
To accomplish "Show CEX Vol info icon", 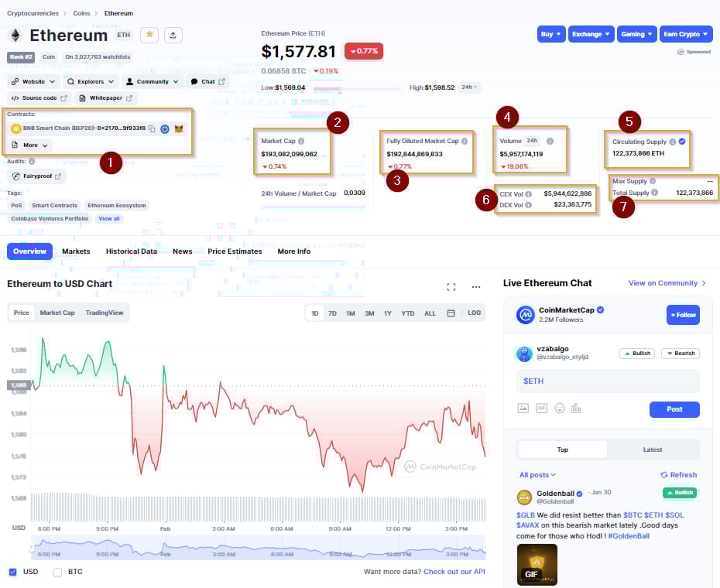I will click(529, 194).
